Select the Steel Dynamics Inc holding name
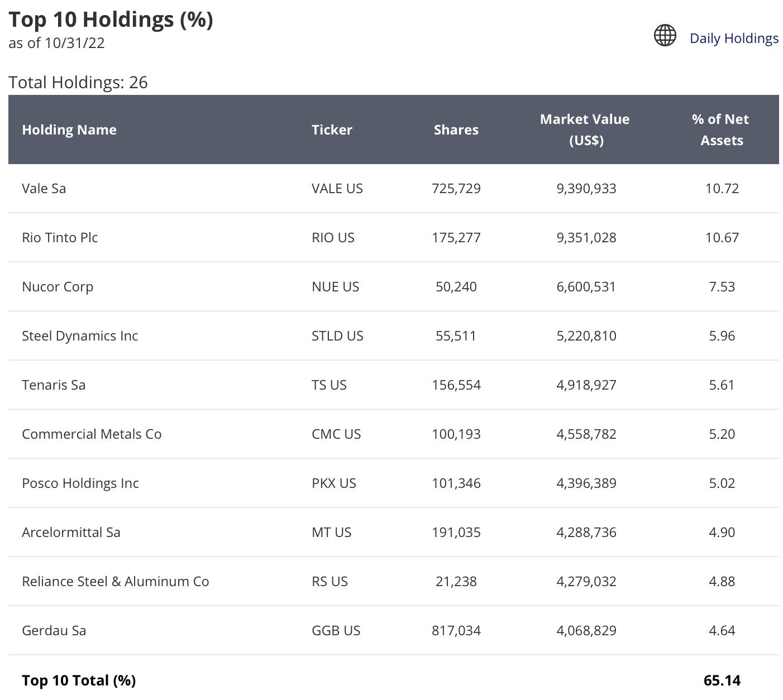The width and height of the screenshot is (783, 700). [x=80, y=335]
